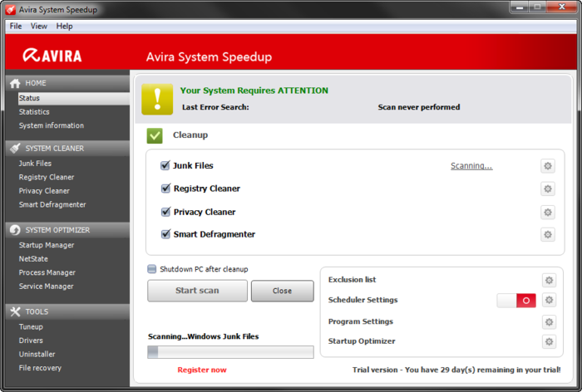Open the View menu
Image resolution: width=582 pixels, height=392 pixels.
(38, 26)
